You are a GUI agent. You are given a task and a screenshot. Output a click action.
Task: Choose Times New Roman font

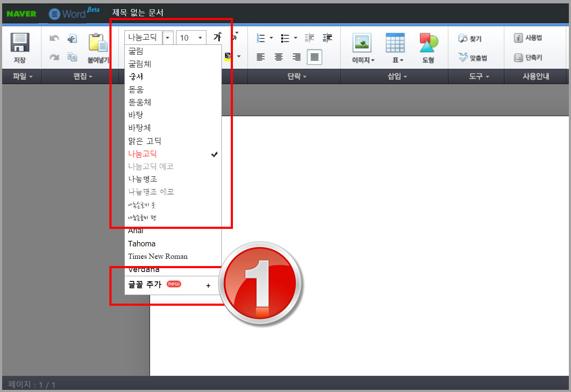[173, 257]
